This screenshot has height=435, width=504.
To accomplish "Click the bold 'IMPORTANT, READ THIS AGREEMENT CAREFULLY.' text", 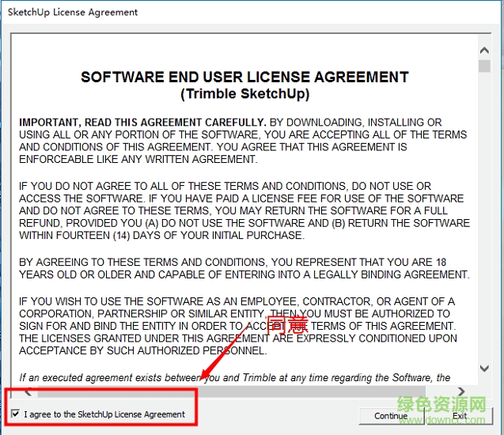I will [142, 123].
